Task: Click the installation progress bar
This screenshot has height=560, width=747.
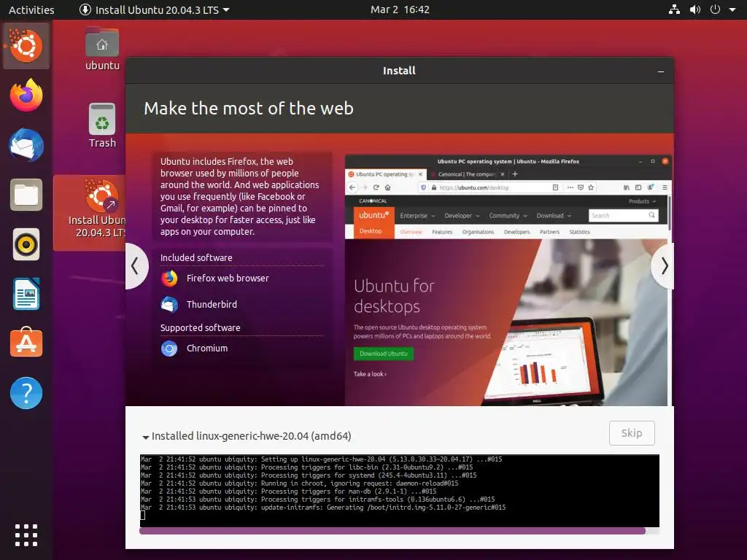Action: pyautogui.click(x=399, y=531)
